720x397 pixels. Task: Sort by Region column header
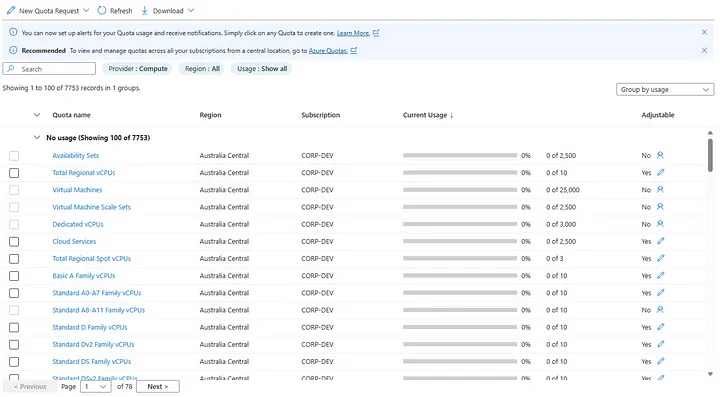click(210, 115)
